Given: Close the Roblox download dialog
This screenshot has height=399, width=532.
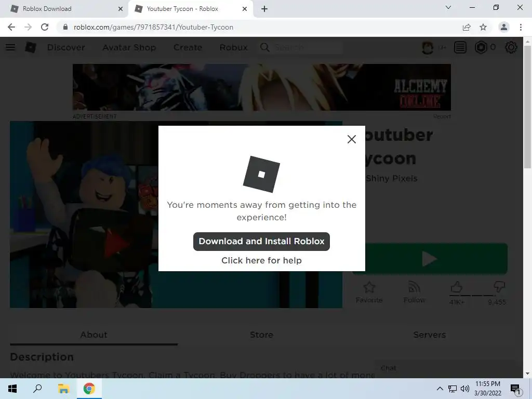Looking at the screenshot, I should (x=352, y=139).
